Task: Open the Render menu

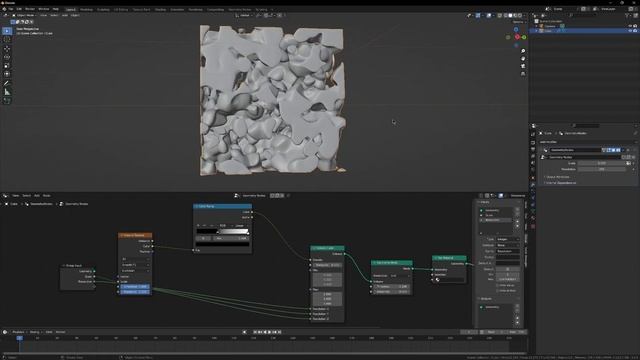Action: [x=30, y=9]
